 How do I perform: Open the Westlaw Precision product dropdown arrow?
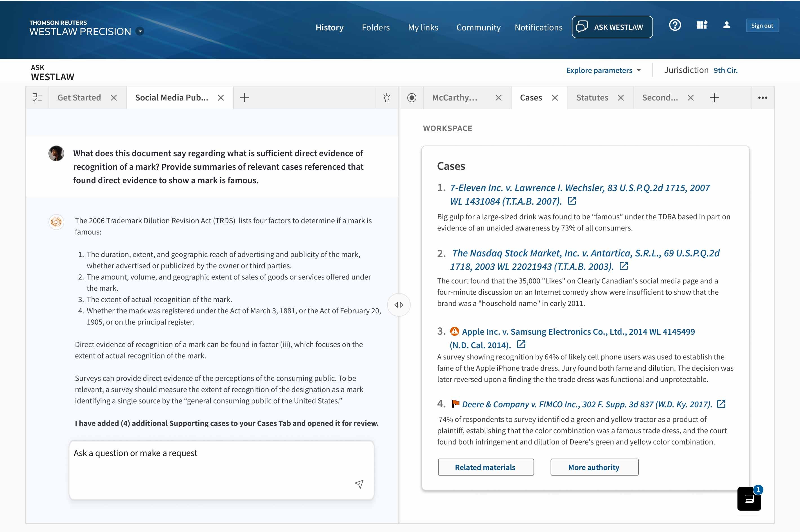tap(140, 31)
